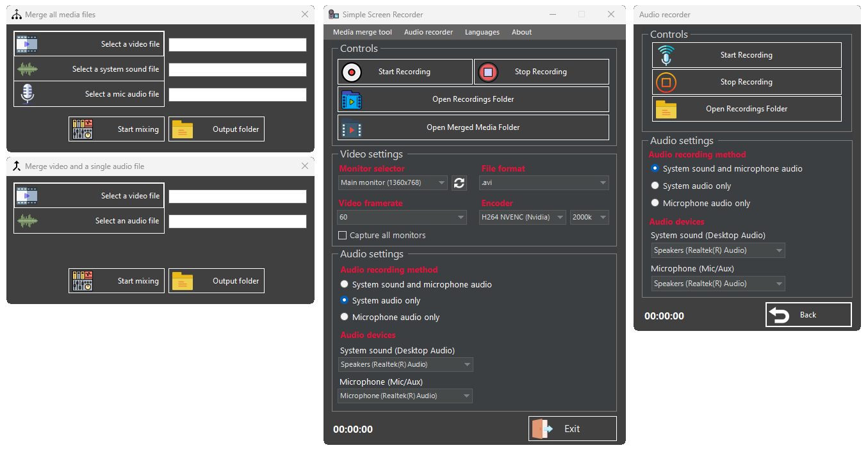Click the microphone icon for mic audio file

tap(26, 93)
